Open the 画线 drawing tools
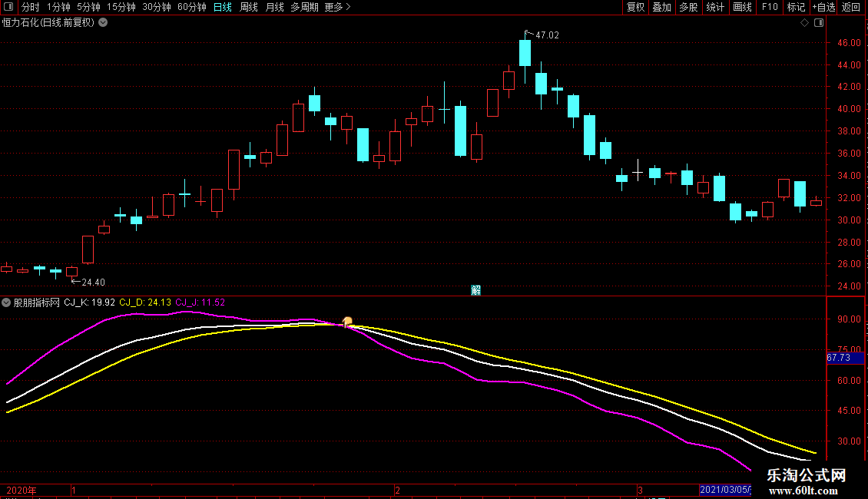Image resolution: width=868 pixels, height=499 pixels. [x=742, y=7]
